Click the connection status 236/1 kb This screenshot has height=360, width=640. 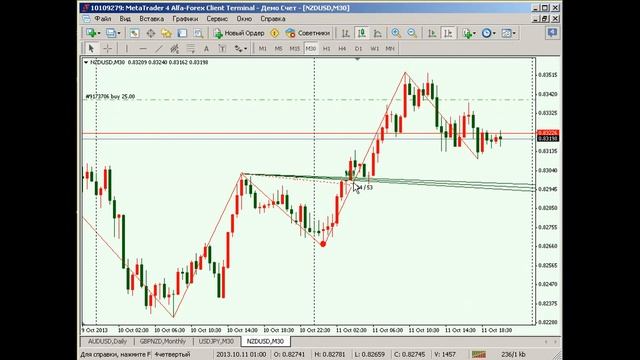pyautogui.click(x=513, y=354)
